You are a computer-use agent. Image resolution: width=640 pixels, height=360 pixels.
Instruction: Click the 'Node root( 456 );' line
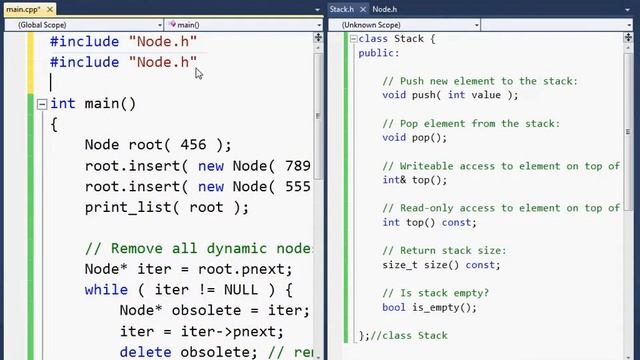(158, 145)
